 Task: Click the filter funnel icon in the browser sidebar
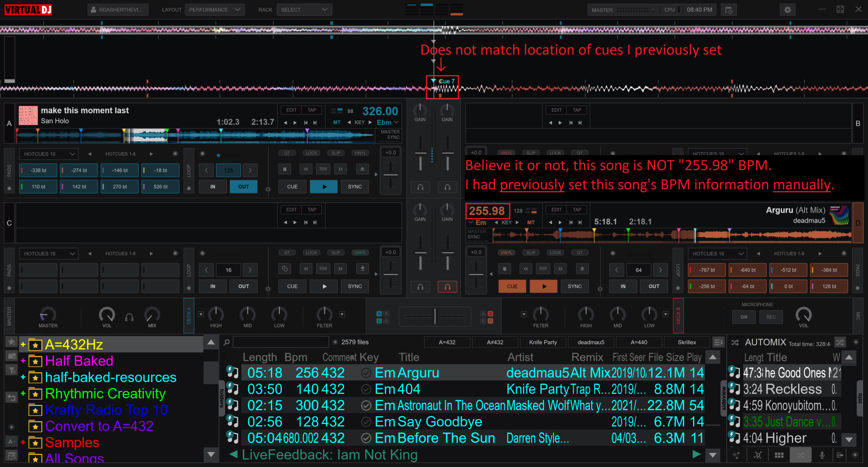pyautogui.click(x=12, y=371)
